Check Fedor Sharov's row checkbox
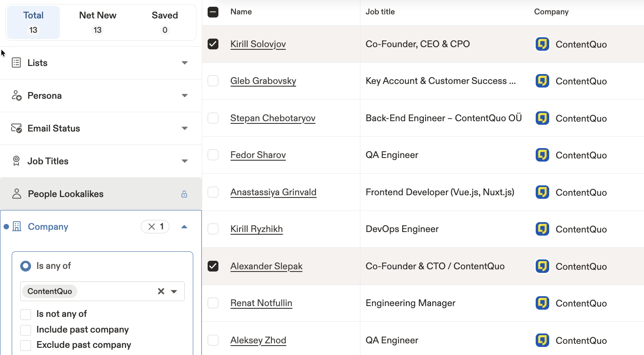 click(213, 155)
